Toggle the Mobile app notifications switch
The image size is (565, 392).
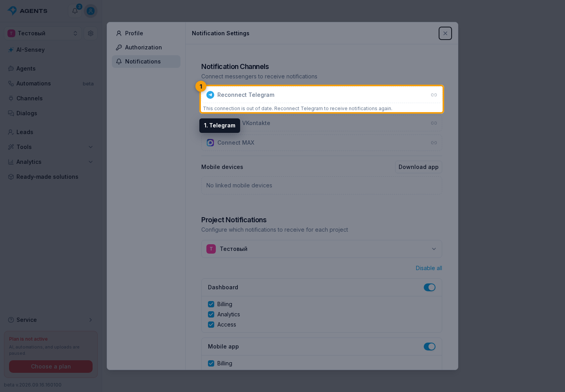coord(430,347)
